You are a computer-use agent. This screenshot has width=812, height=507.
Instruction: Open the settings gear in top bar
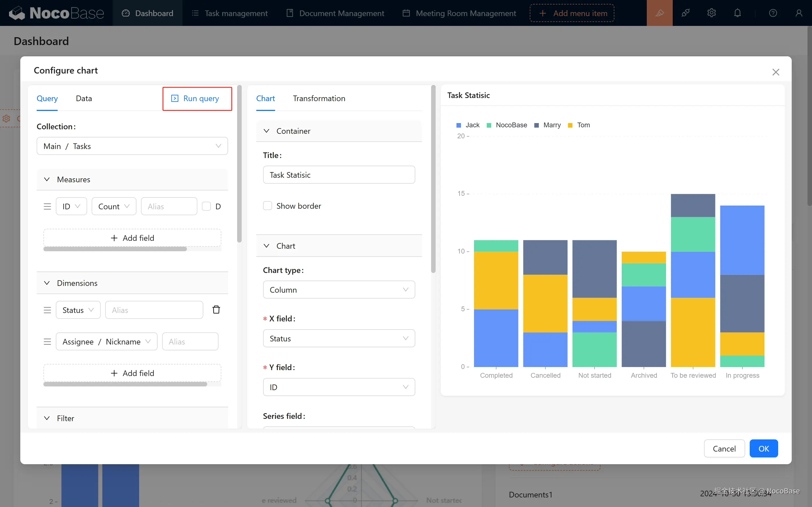711,13
